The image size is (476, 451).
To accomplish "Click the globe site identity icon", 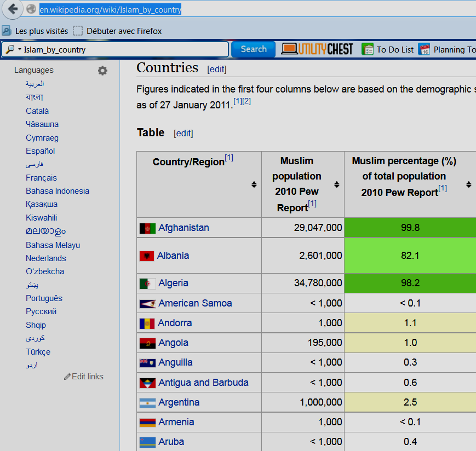I will [x=31, y=9].
